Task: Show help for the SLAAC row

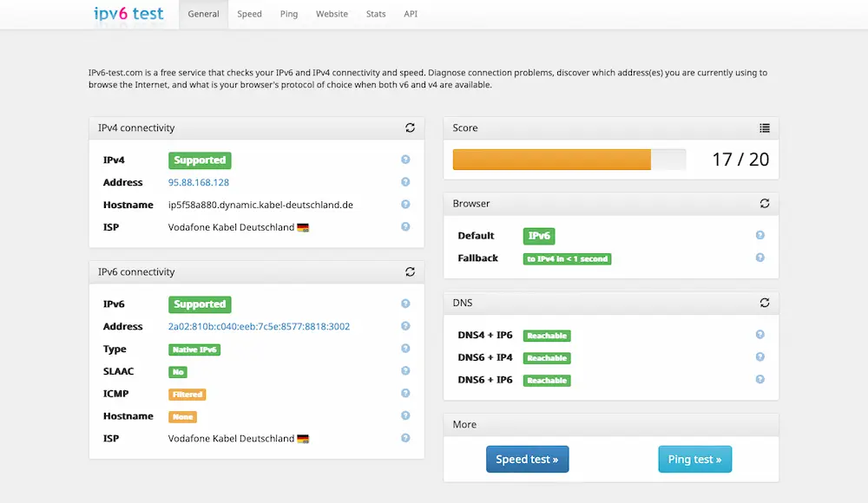Action: pyautogui.click(x=405, y=371)
